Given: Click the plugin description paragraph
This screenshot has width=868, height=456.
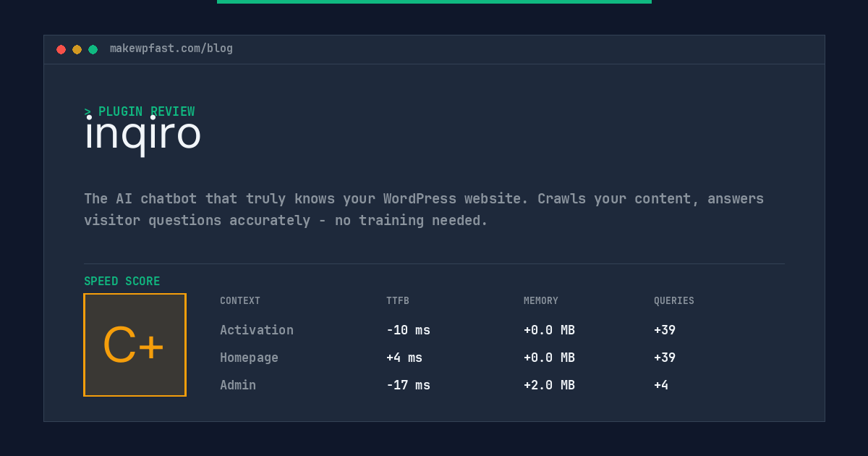Looking at the screenshot, I should click(x=424, y=209).
